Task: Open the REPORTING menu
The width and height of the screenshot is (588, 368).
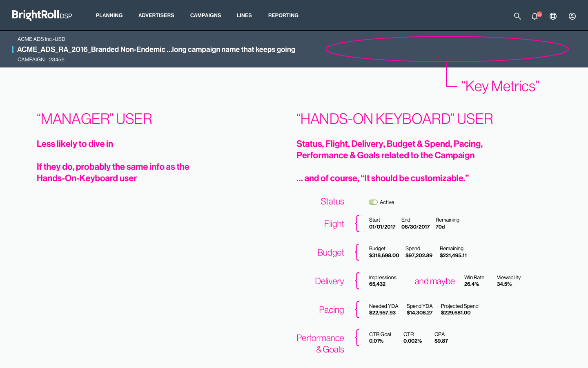Action: 283,16
